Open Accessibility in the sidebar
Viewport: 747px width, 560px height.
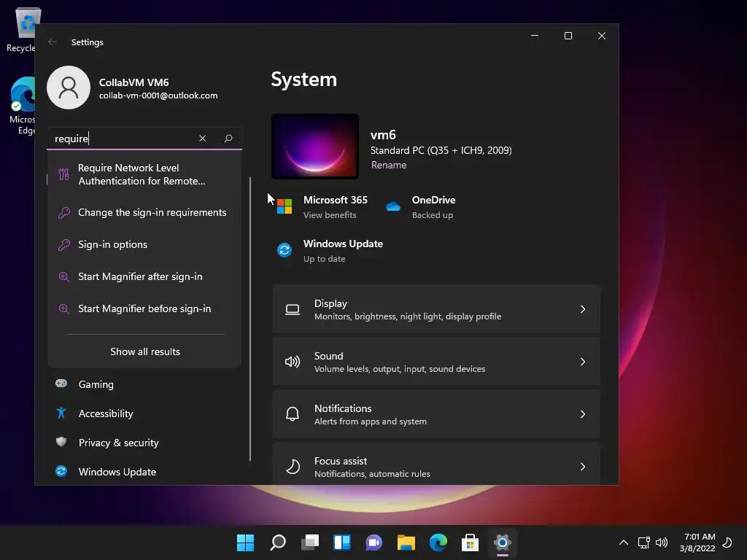point(147,413)
